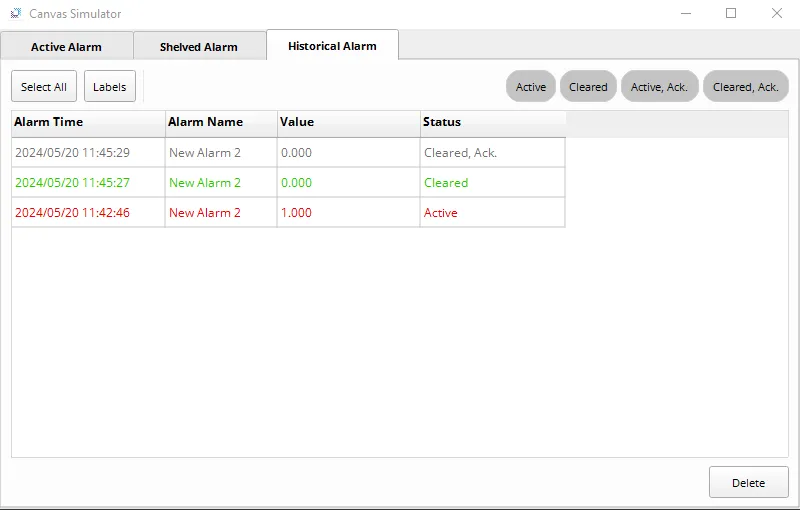Viewport: 800px width, 510px height.
Task: Click the Value column header
Action: click(x=347, y=122)
